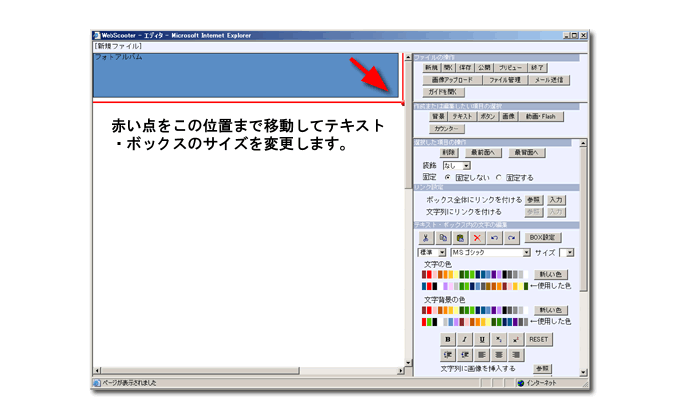The width and height of the screenshot is (680, 420).
Task: Select the 固定しない radio button
Action: point(448,177)
